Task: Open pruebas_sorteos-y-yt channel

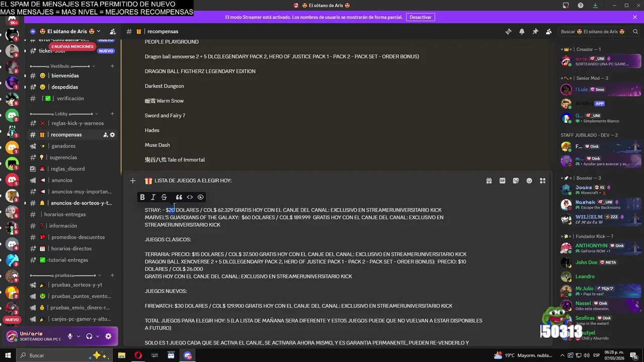Action: [x=72, y=285]
